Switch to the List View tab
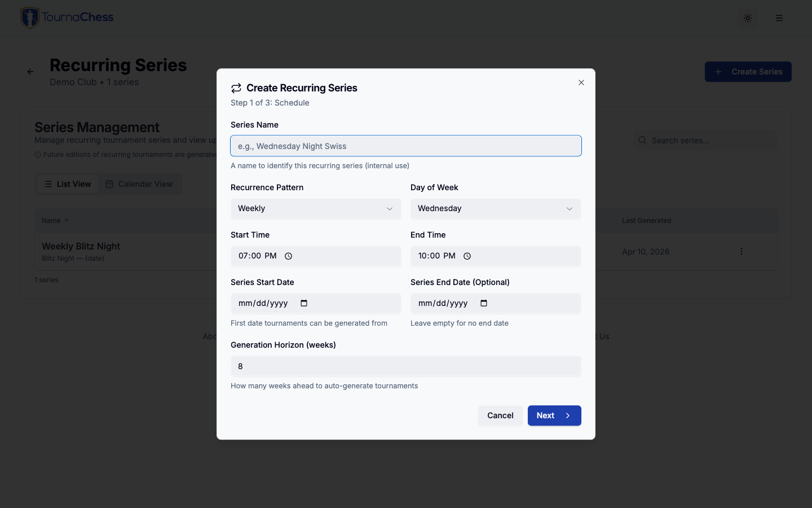The height and width of the screenshot is (508, 812). tap(68, 184)
